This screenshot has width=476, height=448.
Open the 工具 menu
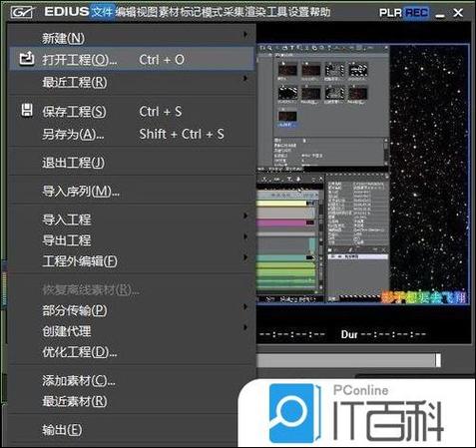[x=276, y=12]
